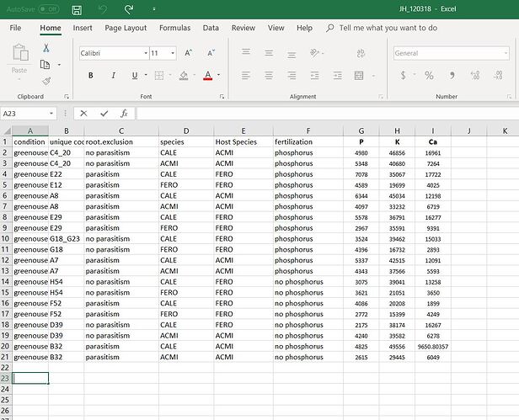This screenshot has width=519, height=420.
Task: Toggle the AutoSave switch
Action: (x=49, y=9)
